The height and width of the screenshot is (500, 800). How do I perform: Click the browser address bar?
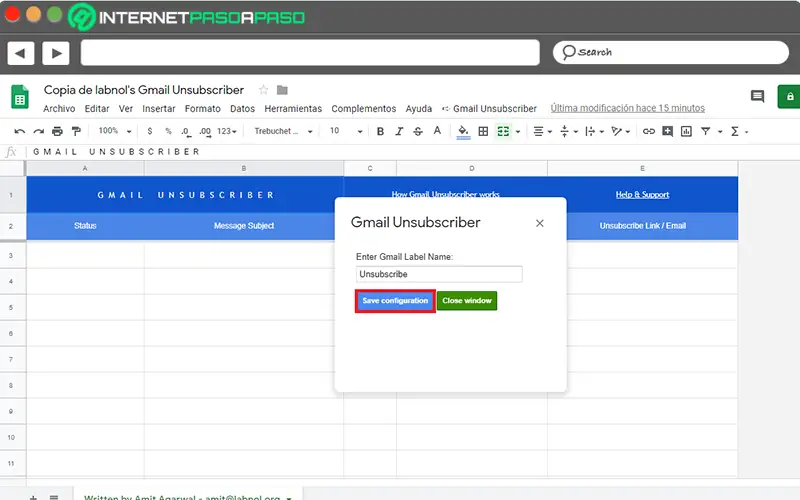pyautogui.click(x=310, y=53)
